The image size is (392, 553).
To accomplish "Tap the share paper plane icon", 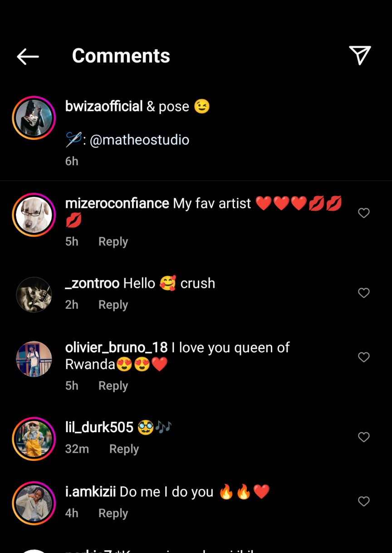I will point(360,55).
